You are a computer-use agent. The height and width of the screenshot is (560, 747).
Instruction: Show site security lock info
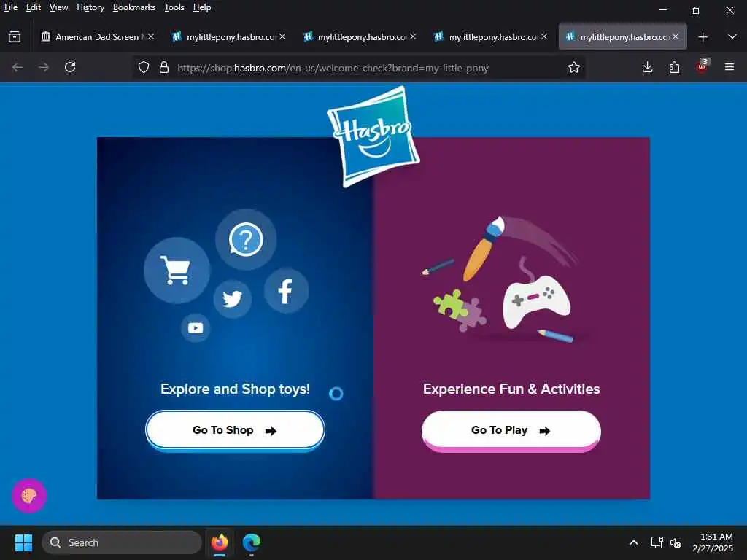tap(164, 68)
